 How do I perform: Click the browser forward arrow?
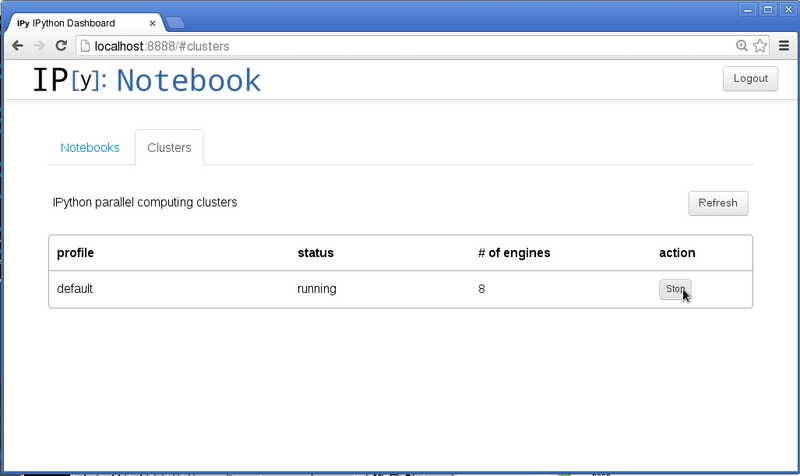click(x=39, y=46)
